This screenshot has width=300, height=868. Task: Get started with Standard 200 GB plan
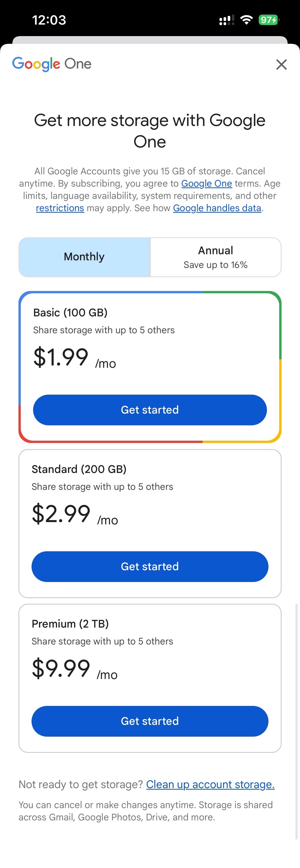click(150, 566)
